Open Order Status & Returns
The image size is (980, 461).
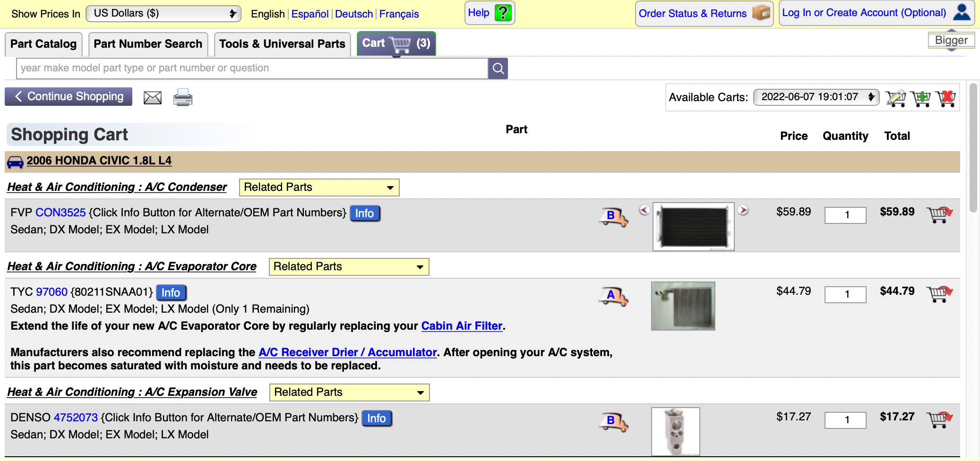[x=693, y=13]
